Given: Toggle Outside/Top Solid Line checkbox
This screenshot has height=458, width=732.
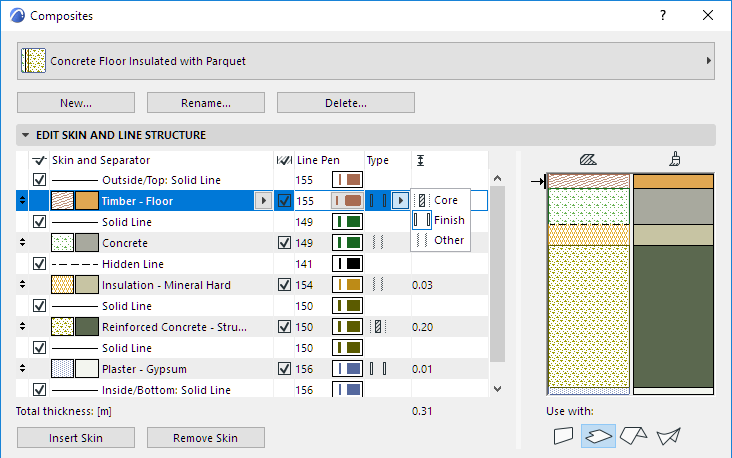Looking at the screenshot, I should 40,180.
